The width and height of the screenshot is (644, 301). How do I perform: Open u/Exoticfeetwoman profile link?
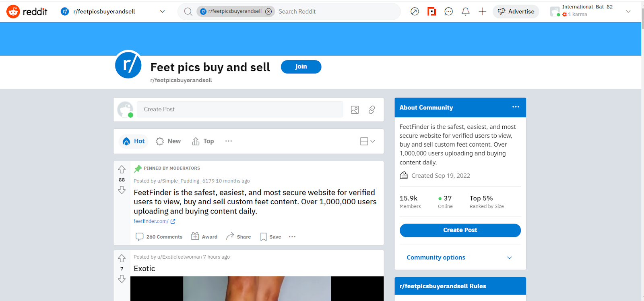pos(180,257)
